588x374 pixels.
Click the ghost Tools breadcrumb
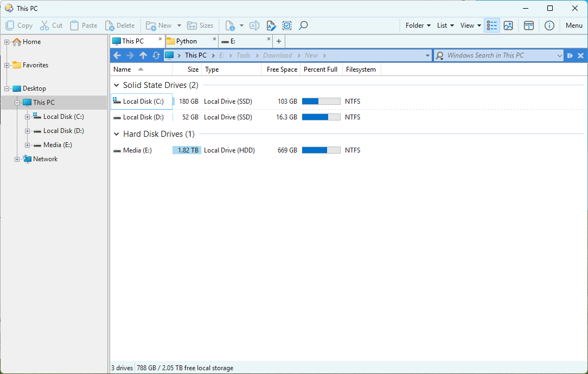244,55
